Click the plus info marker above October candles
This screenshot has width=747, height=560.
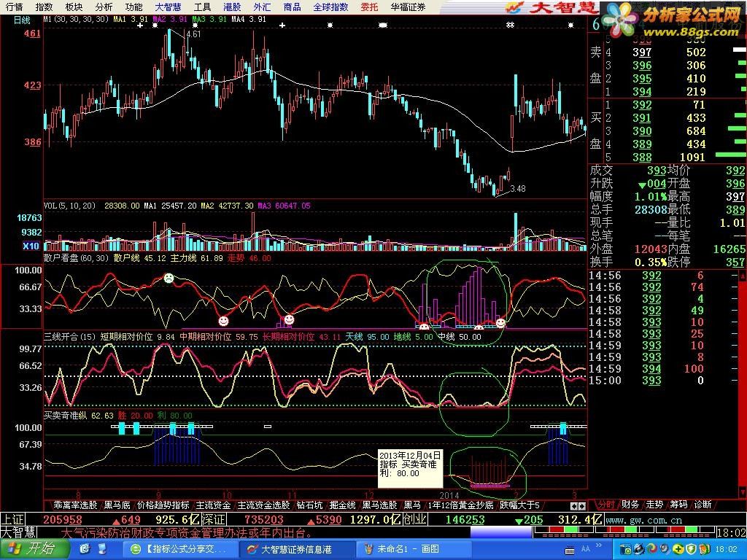pos(282,25)
